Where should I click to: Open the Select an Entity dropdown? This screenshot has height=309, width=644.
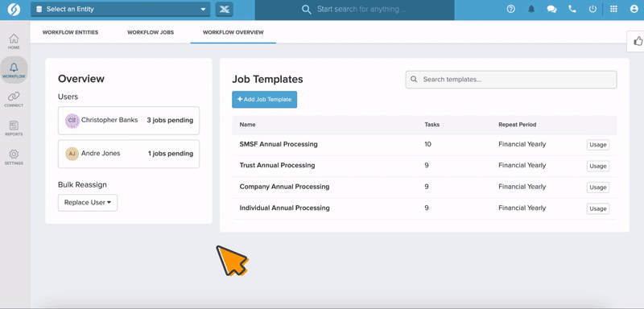(120, 10)
